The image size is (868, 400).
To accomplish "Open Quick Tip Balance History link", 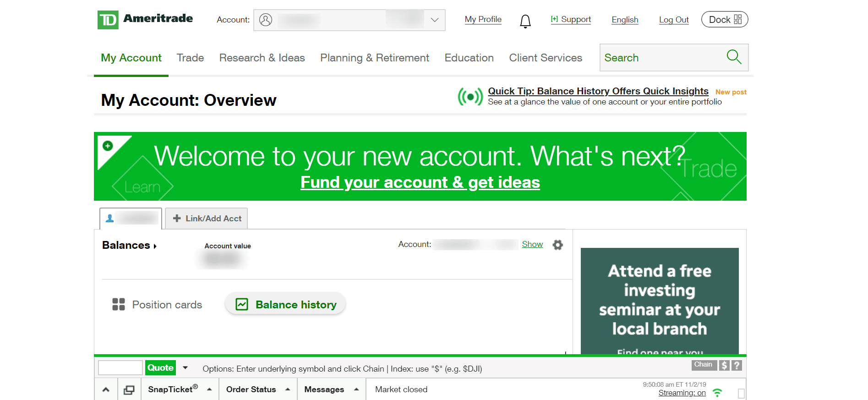I will (598, 91).
